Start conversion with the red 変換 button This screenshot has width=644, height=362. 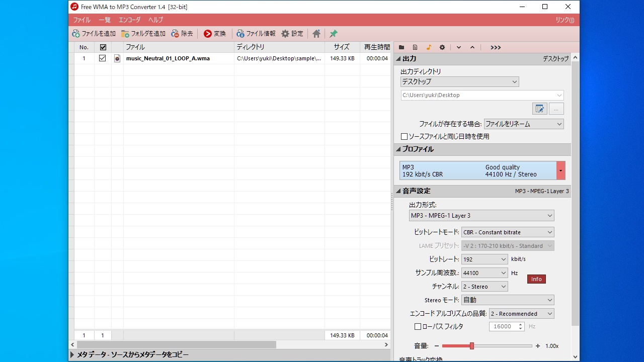(x=215, y=34)
